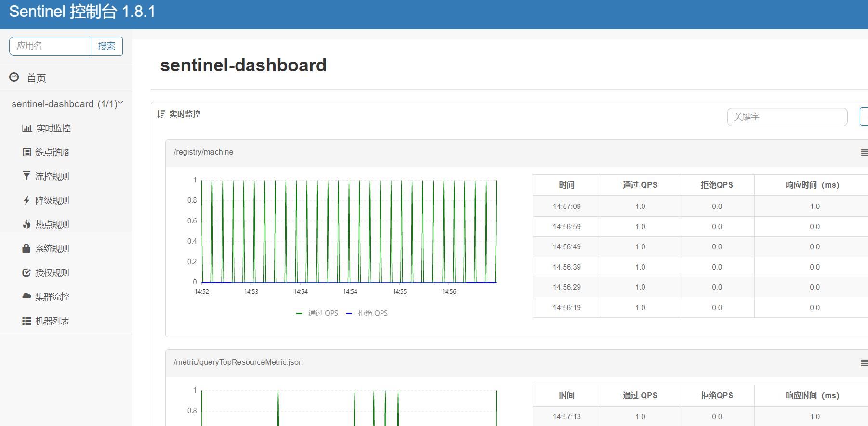Click the checkmark icon for 授权规则

coord(26,272)
